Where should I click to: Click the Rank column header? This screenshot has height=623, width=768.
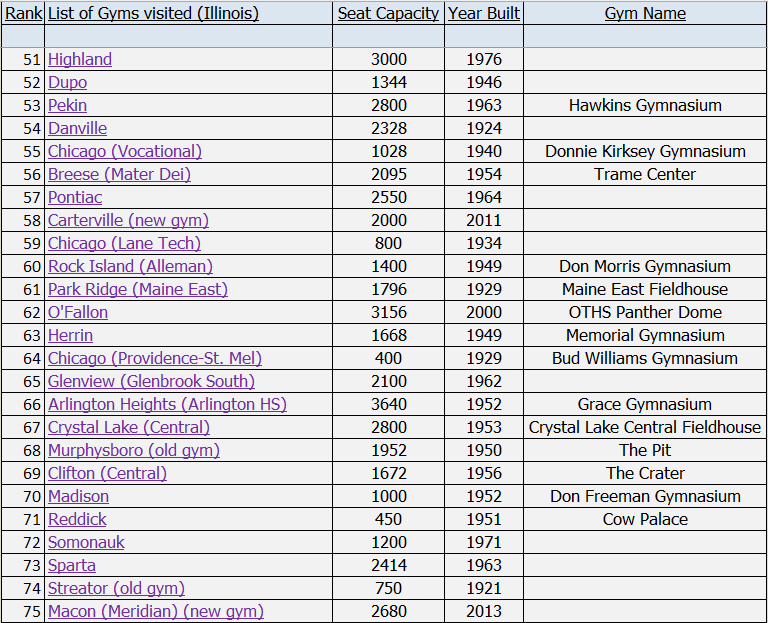pos(23,13)
